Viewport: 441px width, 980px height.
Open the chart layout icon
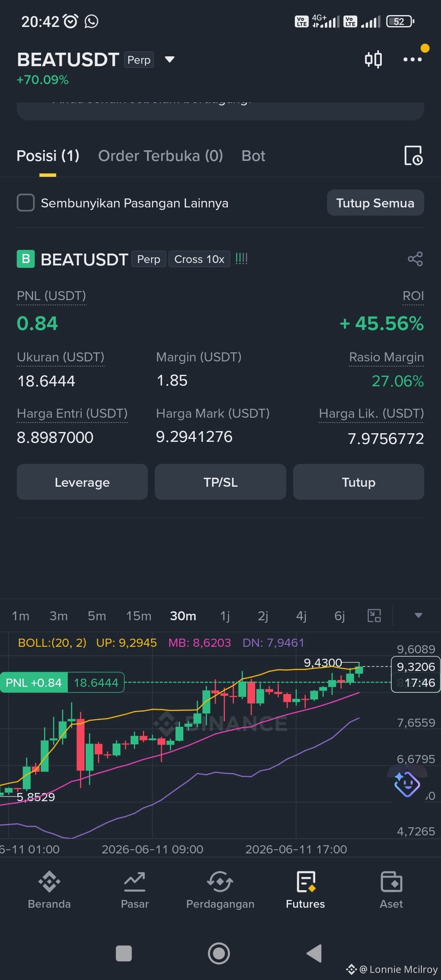coord(374,615)
